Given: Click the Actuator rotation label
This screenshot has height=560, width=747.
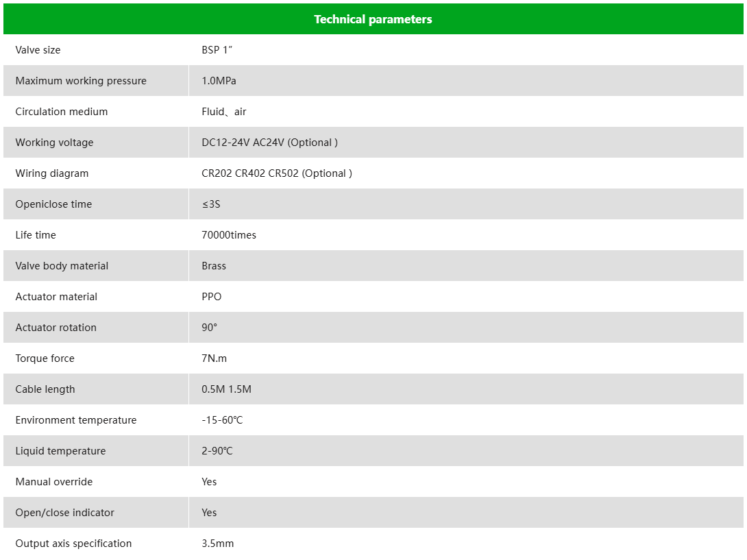Looking at the screenshot, I should tap(56, 328).
